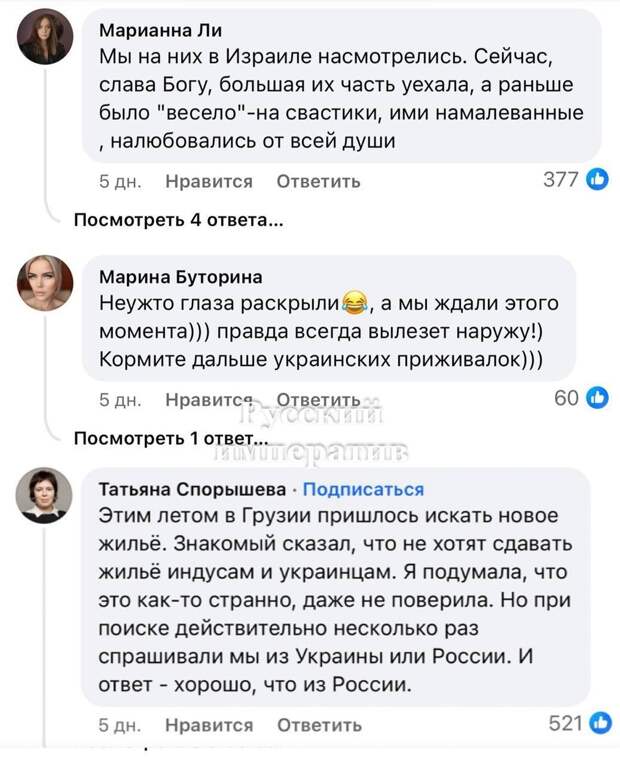
Task: Like Татьяна Спорышева's comment via 'Нравится'
Action: 208,725
